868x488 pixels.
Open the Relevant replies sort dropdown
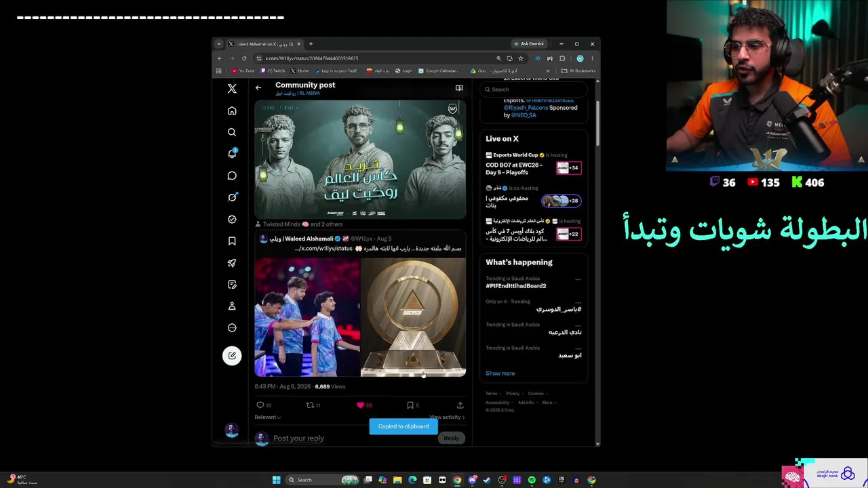point(268,418)
